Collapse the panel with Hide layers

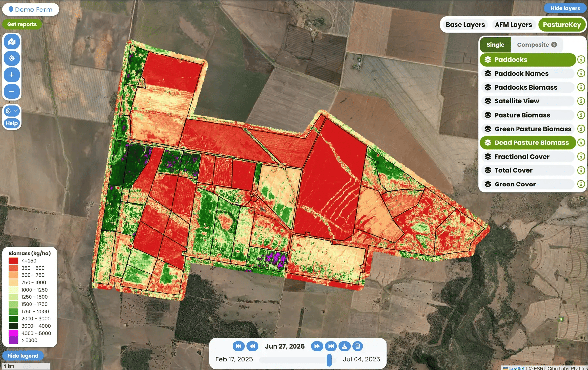click(x=565, y=8)
